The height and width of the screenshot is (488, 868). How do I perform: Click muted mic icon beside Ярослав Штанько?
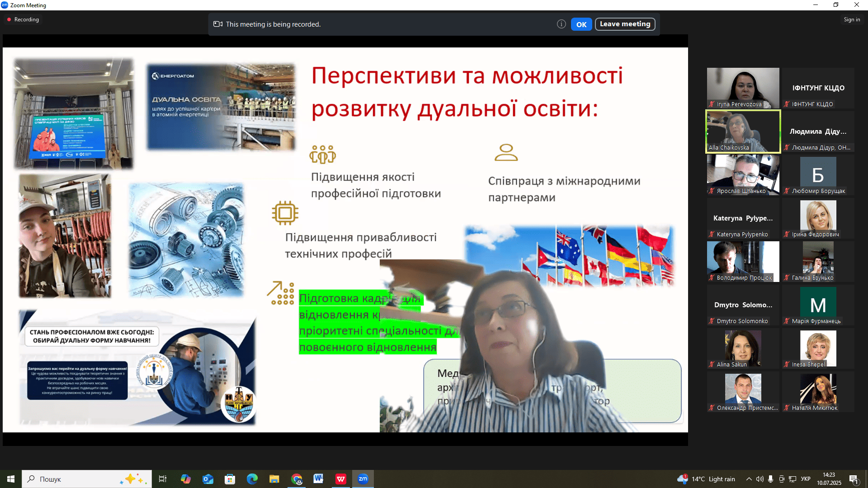712,191
